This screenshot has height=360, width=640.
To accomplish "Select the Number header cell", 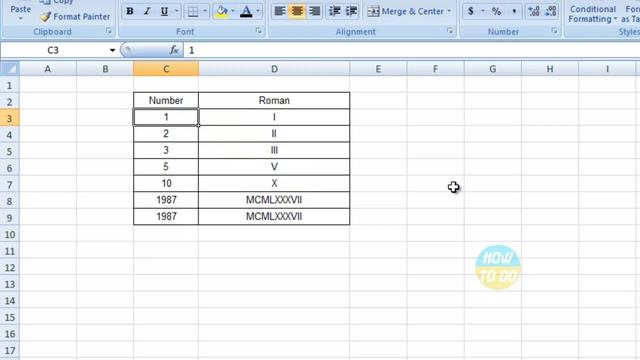I will (x=166, y=100).
